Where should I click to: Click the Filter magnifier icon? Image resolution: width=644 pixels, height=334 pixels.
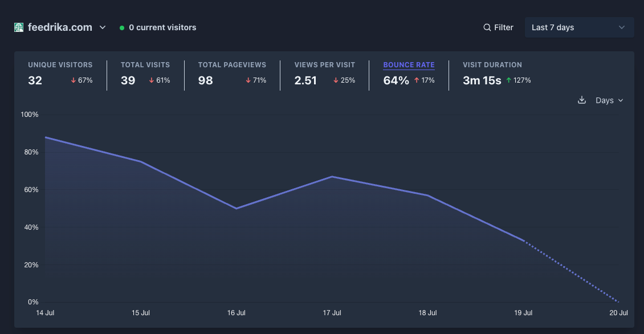487,27
